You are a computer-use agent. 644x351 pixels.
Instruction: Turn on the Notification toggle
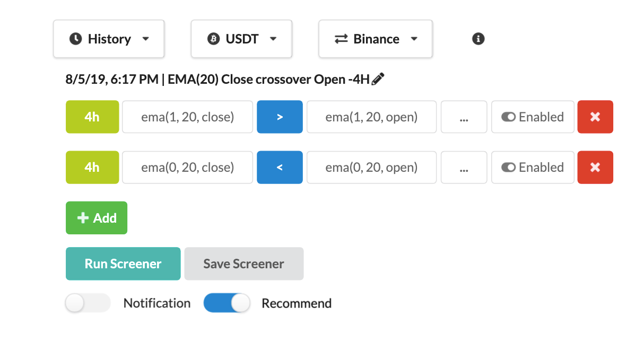[x=88, y=303]
